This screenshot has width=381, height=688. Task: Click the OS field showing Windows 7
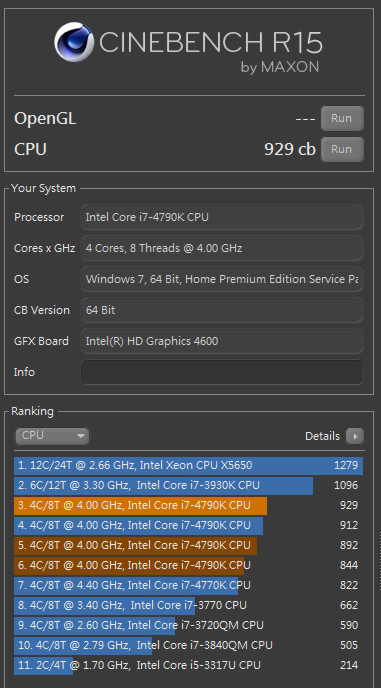click(x=222, y=279)
